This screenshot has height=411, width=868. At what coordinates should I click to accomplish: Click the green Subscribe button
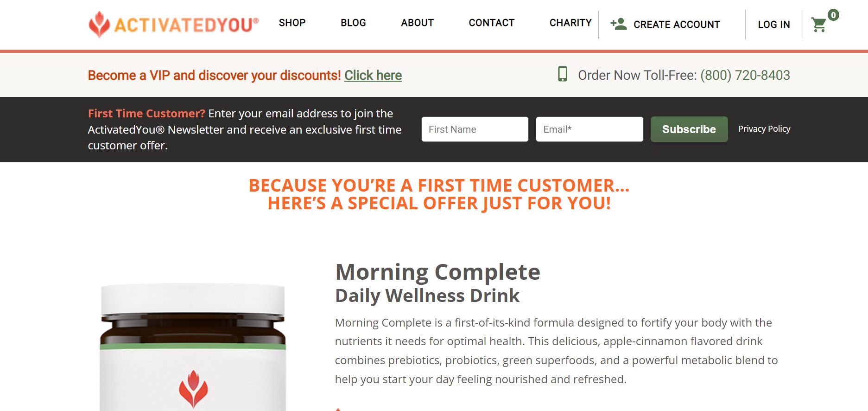[689, 129]
